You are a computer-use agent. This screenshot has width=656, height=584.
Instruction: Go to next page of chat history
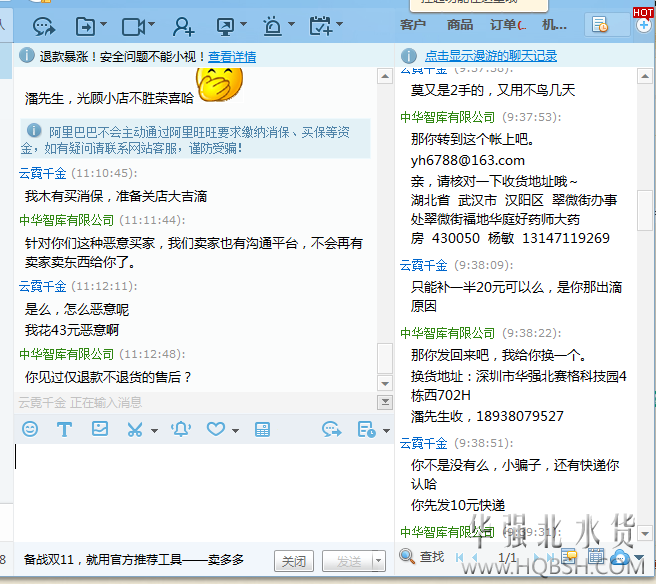coord(537,557)
